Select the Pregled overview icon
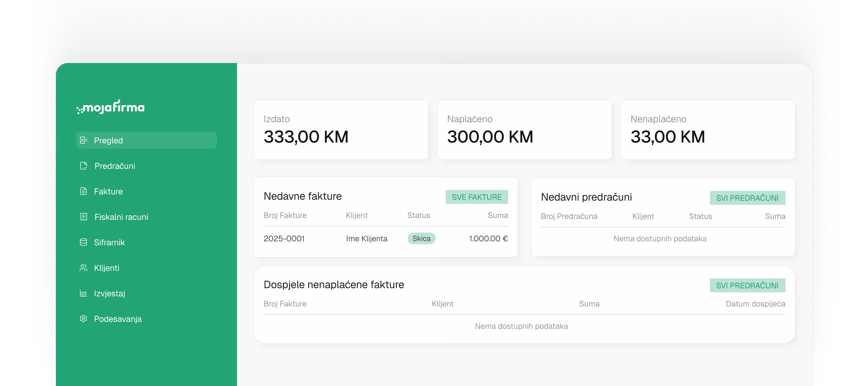The image size is (868, 386). (x=84, y=140)
